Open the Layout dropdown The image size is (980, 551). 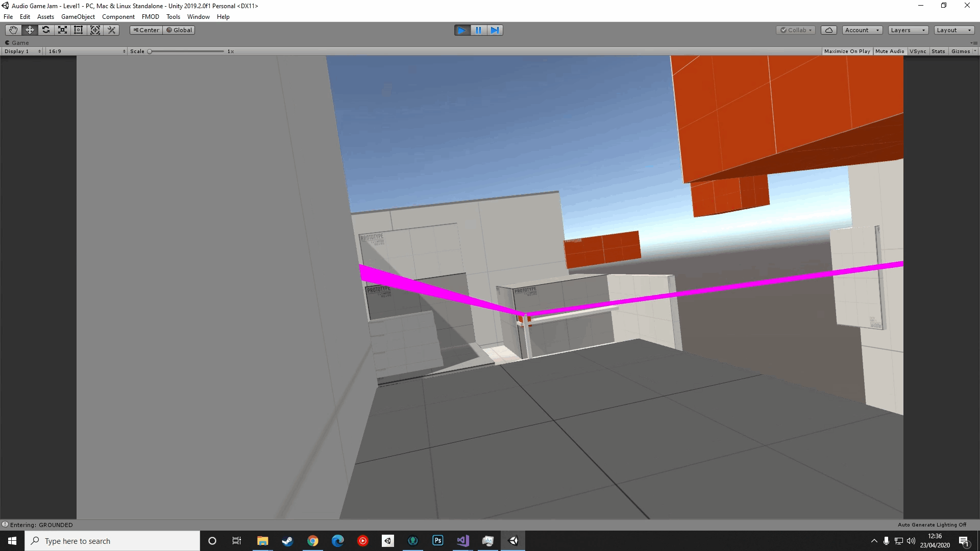tap(953, 30)
